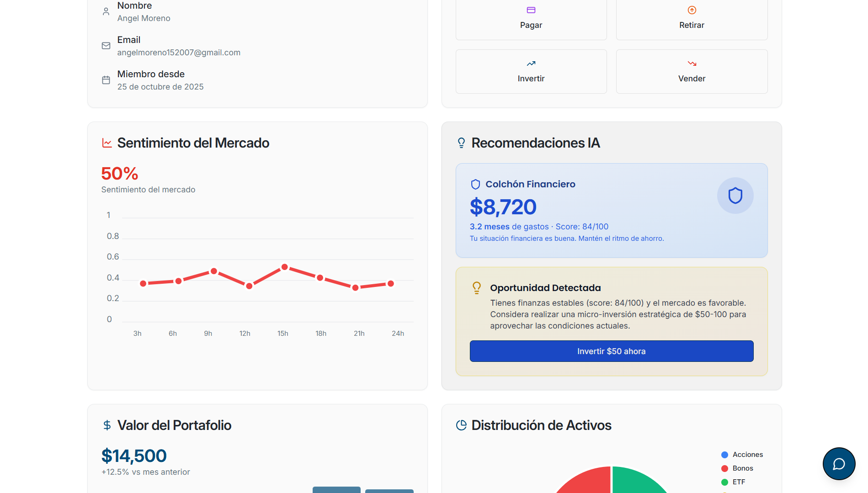Click the chart icon next to Sentimiento del Mercado
The height and width of the screenshot is (493, 868).
click(x=107, y=143)
